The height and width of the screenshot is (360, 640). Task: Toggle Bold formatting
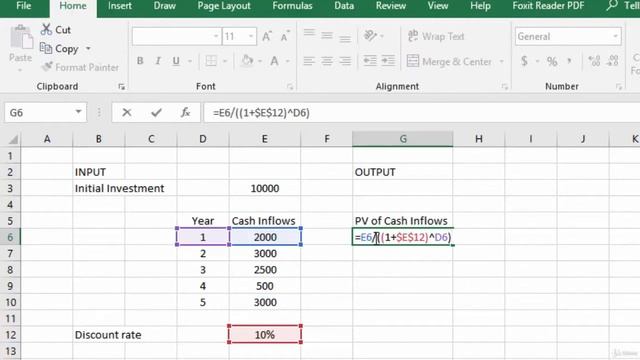tap(140, 61)
